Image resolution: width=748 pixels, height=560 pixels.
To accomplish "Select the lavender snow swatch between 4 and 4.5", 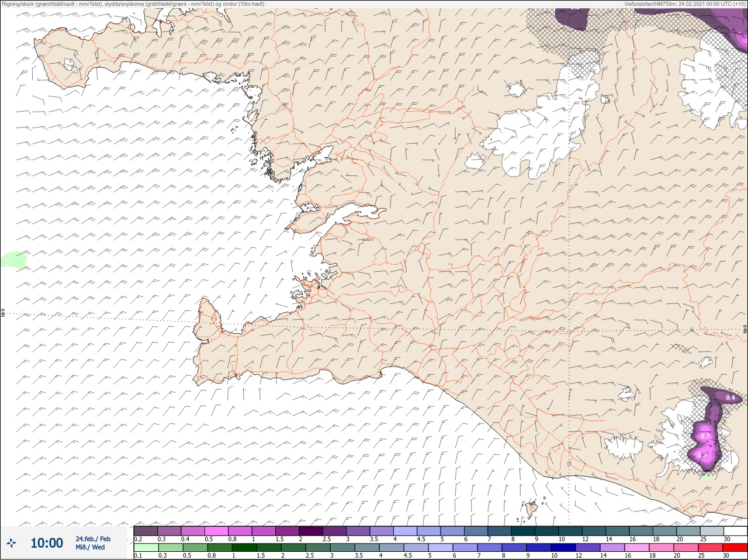I will [x=406, y=530].
